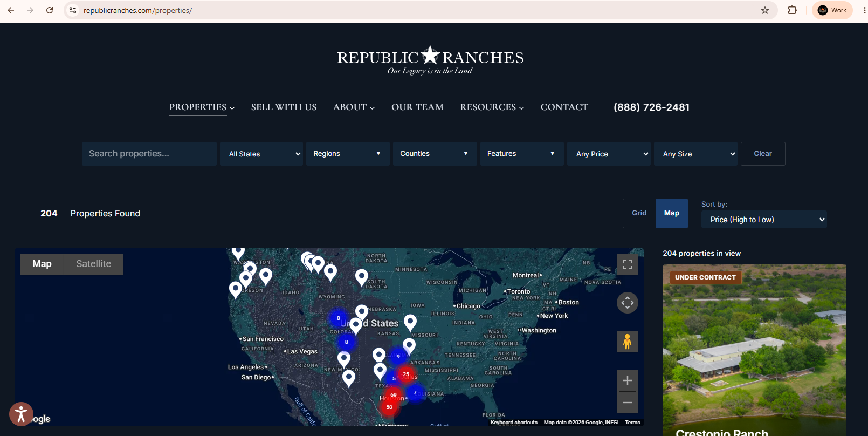This screenshot has width=868, height=436.
Task: Click the red cluster marker 69
Action: click(x=394, y=395)
